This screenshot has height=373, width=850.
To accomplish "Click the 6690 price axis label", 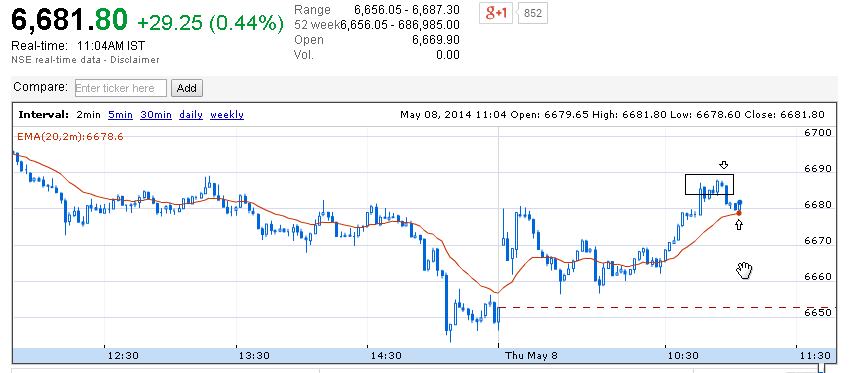I will coord(817,169).
